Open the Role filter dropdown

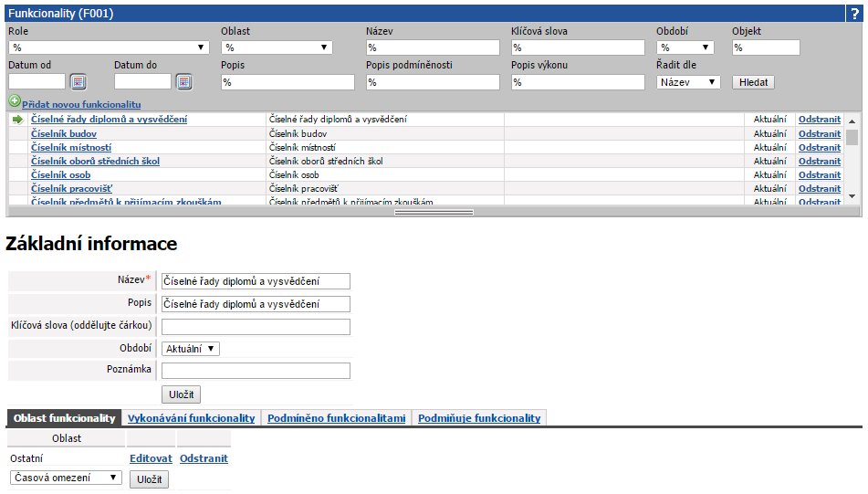(x=109, y=47)
